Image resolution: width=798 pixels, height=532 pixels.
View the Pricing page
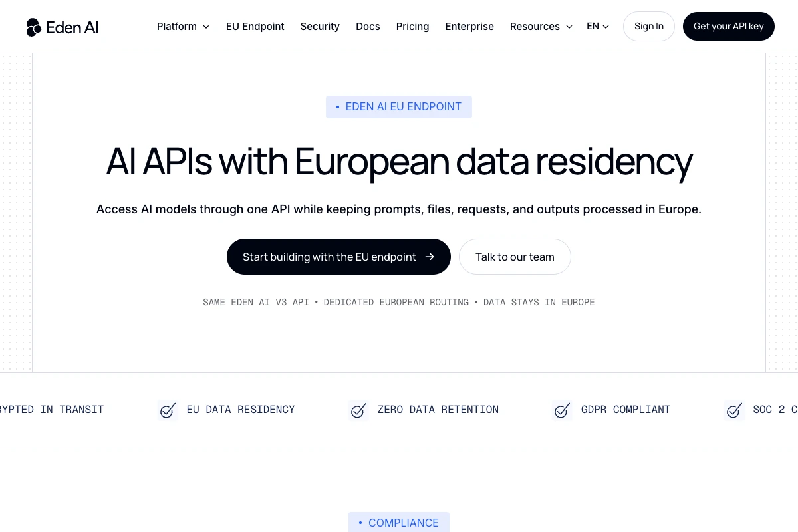click(x=412, y=27)
